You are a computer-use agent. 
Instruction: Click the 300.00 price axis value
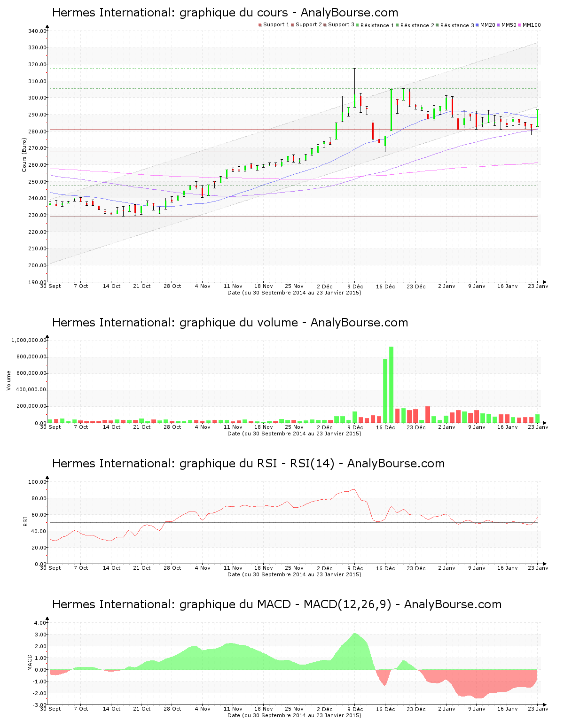coord(38,98)
